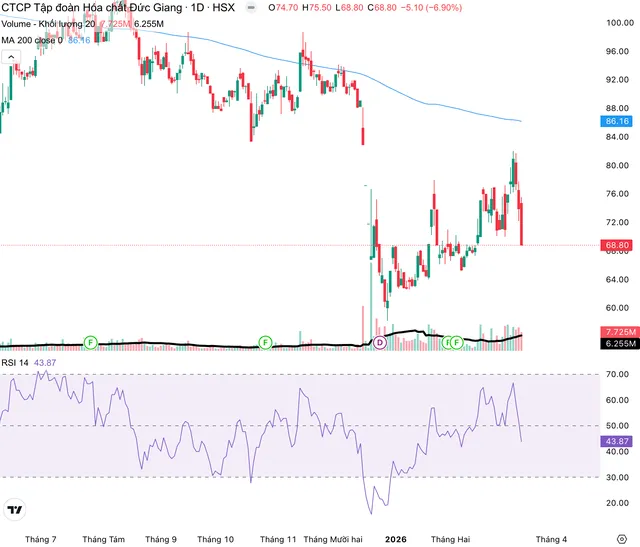Click the open value O74.70
Screen dimensions: 640x547
(x=283, y=7)
